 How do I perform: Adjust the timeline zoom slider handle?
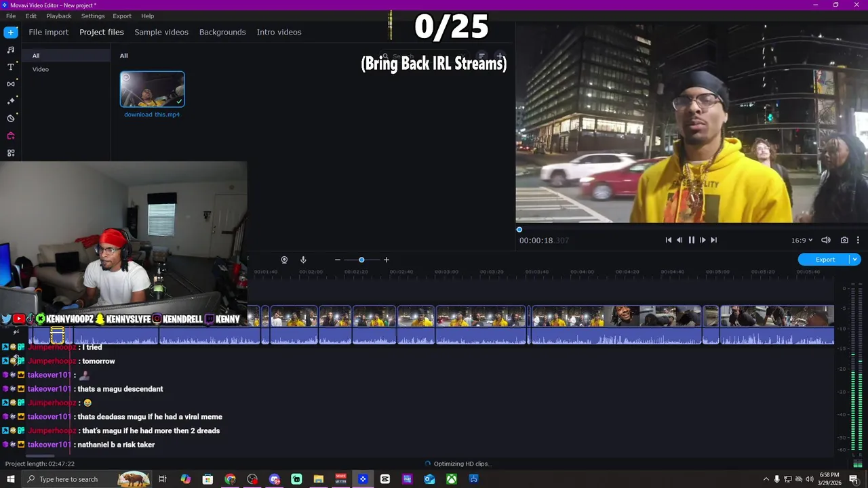(361, 260)
